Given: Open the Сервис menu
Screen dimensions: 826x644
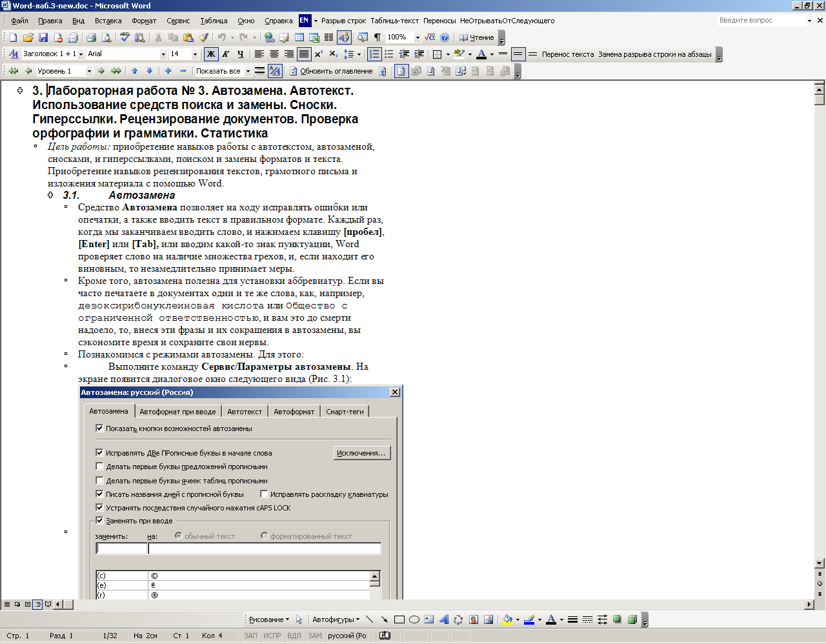Looking at the screenshot, I should click(178, 21).
